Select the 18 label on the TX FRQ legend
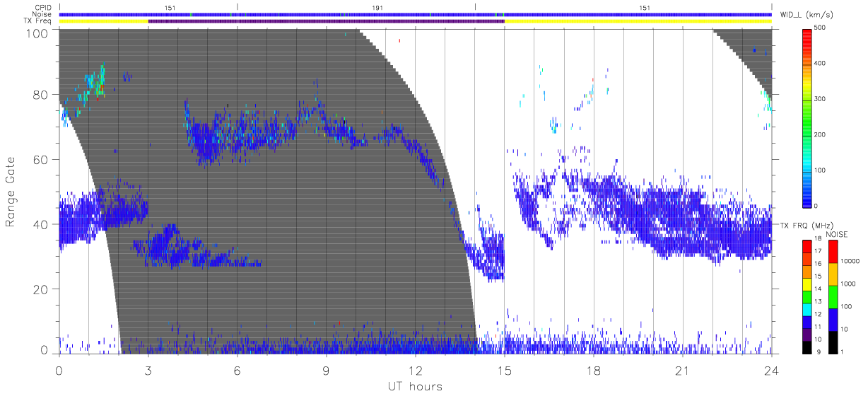This screenshot has width=868, height=401. pos(818,238)
